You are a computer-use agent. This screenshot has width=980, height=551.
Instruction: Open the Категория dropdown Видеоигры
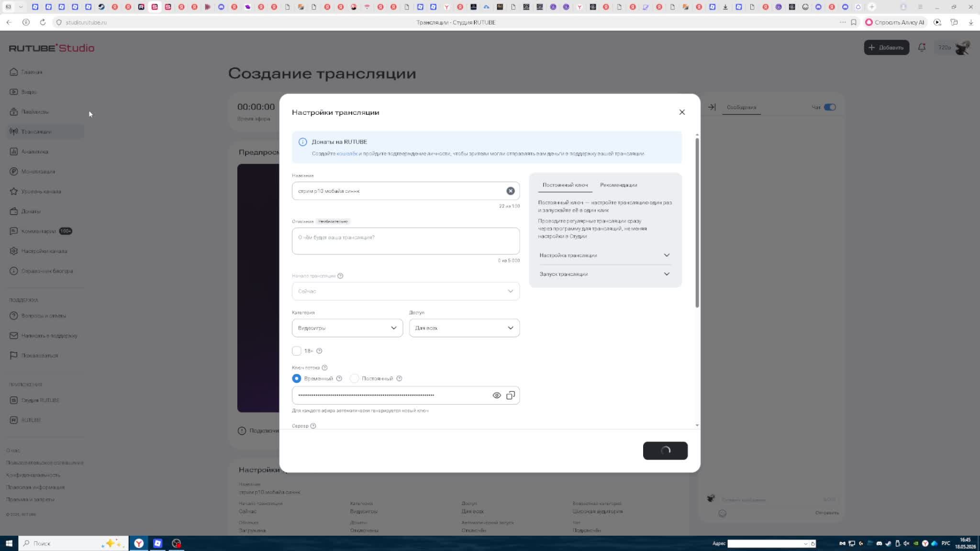(x=347, y=328)
